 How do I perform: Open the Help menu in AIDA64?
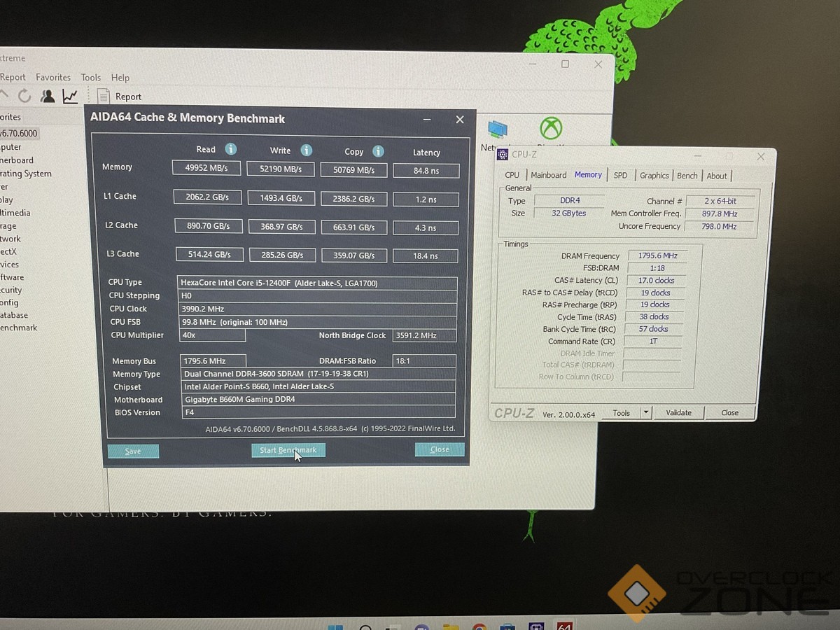tap(120, 78)
